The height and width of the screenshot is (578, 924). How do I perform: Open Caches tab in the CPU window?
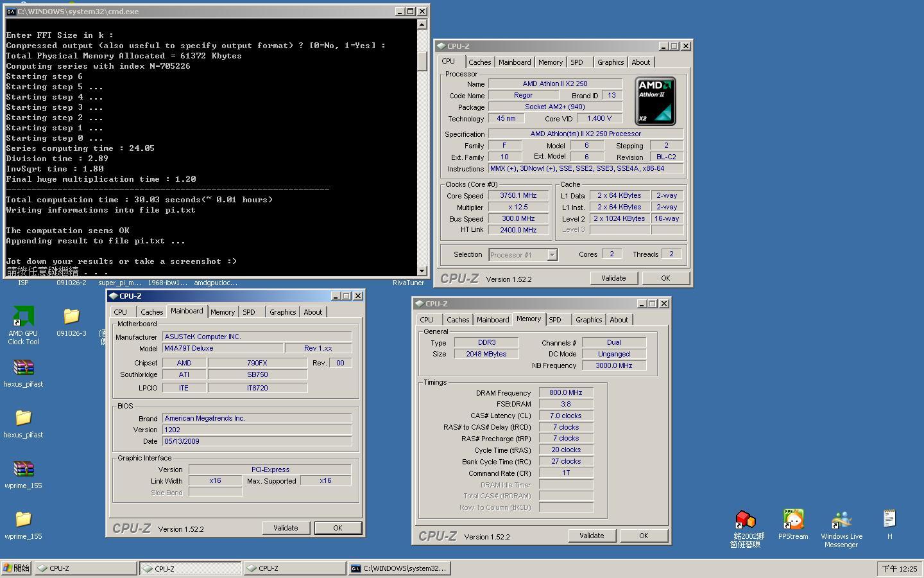[479, 62]
